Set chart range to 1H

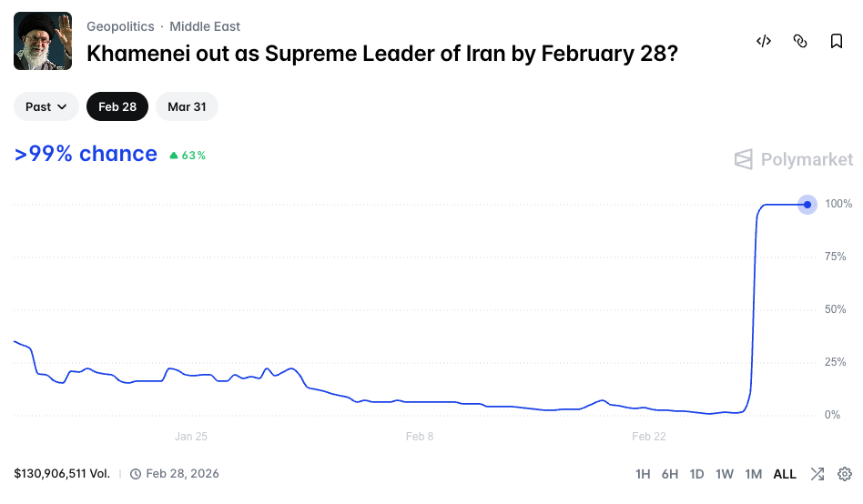(x=643, y=474)
